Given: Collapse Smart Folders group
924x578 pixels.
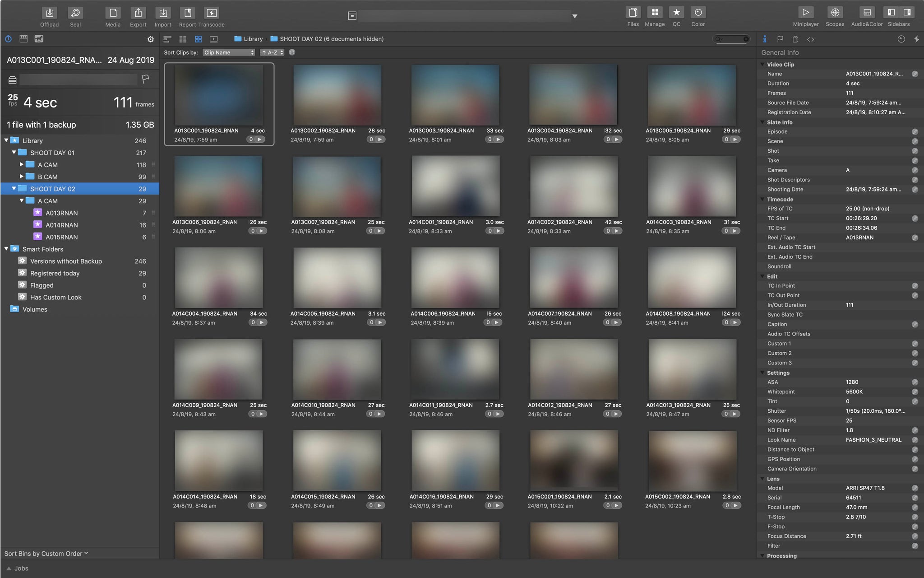Looking at the screenshot, I should pyautogui.click(x=6, y=249).
